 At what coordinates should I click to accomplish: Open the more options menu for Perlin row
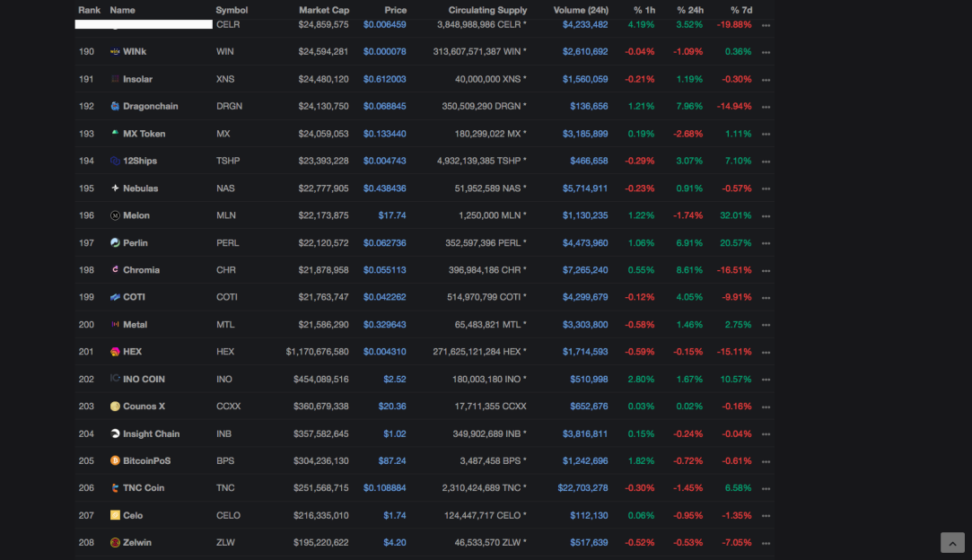coord(766,243)
